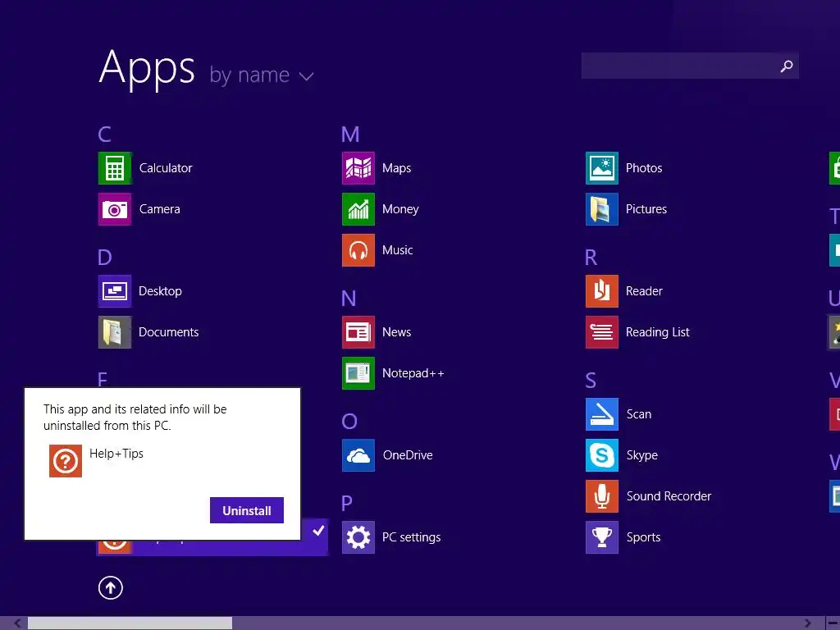This screenshot has width=840, height=630.
Task: Open the OneDrive cloud icon
Action: (358, 455)
